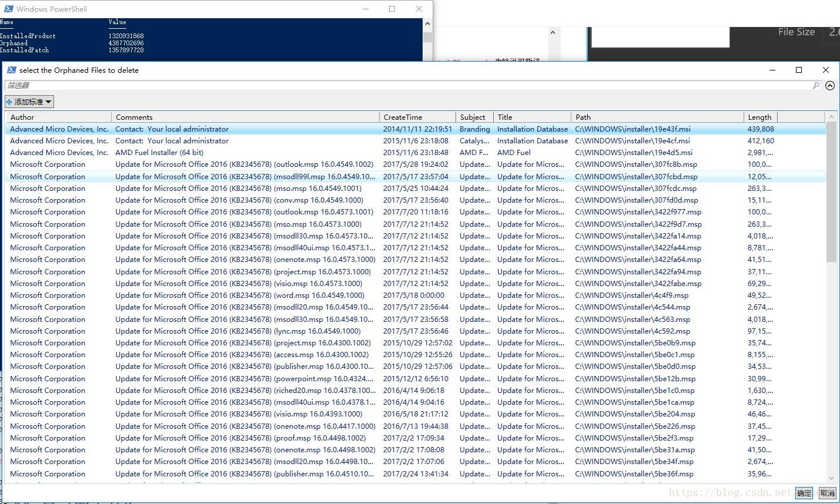Cancel with the 取消 button

827,493
